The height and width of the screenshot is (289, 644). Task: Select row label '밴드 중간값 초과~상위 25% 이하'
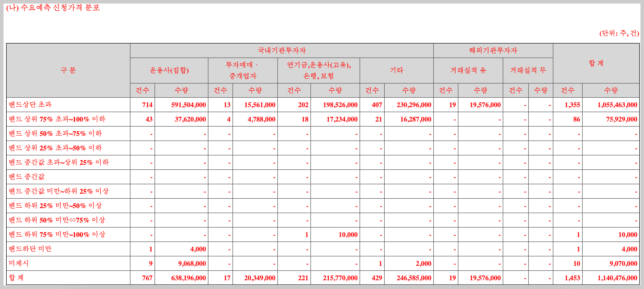[59, 162]
